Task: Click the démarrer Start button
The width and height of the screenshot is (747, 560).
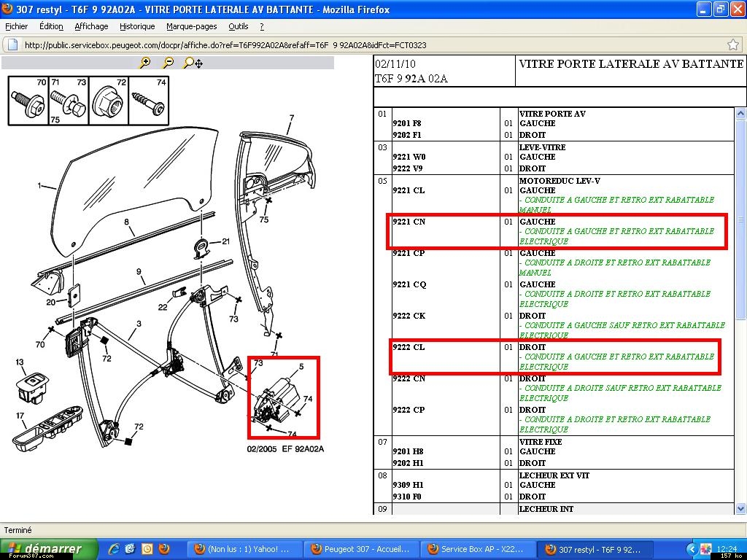Action: [49, 549]
